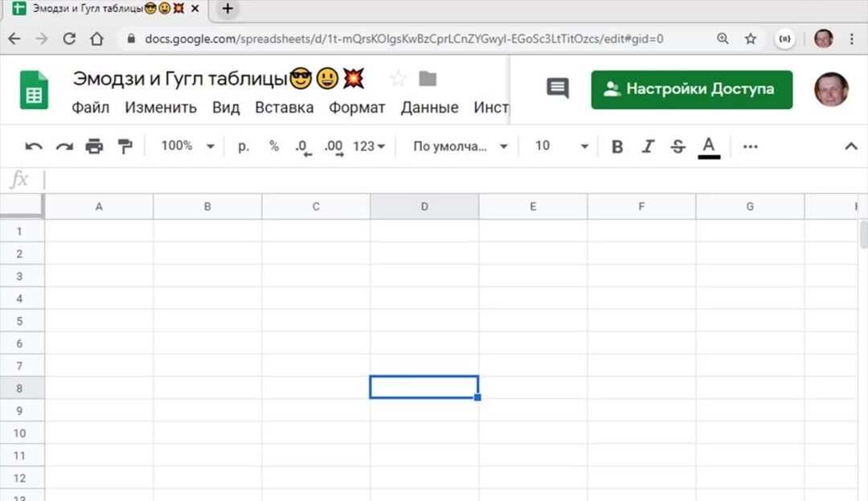The height and width of the screenshot is (501, 868).
Task: Toggle italic formatting
Action: click(648, 146)
